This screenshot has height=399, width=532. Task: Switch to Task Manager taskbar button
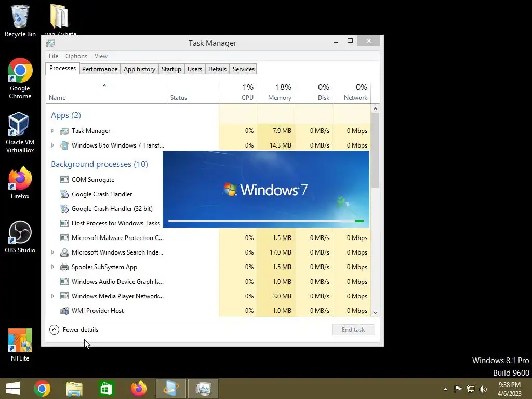point(203,389)
